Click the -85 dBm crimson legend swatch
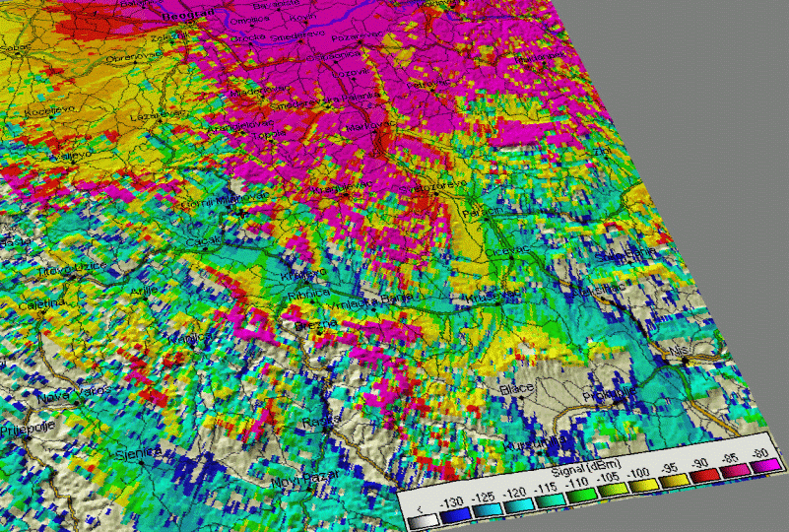 [x=734, y=470]
